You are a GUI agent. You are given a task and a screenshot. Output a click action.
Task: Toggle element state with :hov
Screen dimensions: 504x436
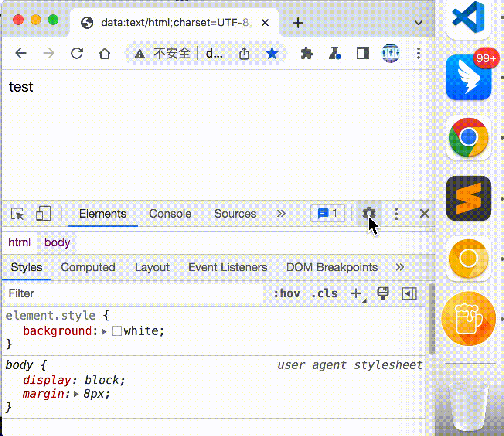tap(287, 293)
